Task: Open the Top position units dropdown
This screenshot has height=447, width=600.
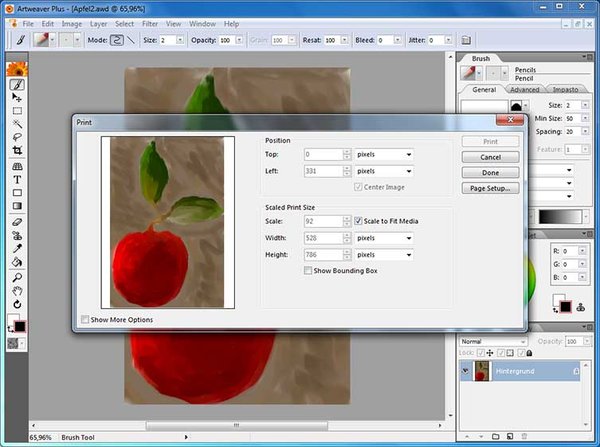Action: pos(383,155)
